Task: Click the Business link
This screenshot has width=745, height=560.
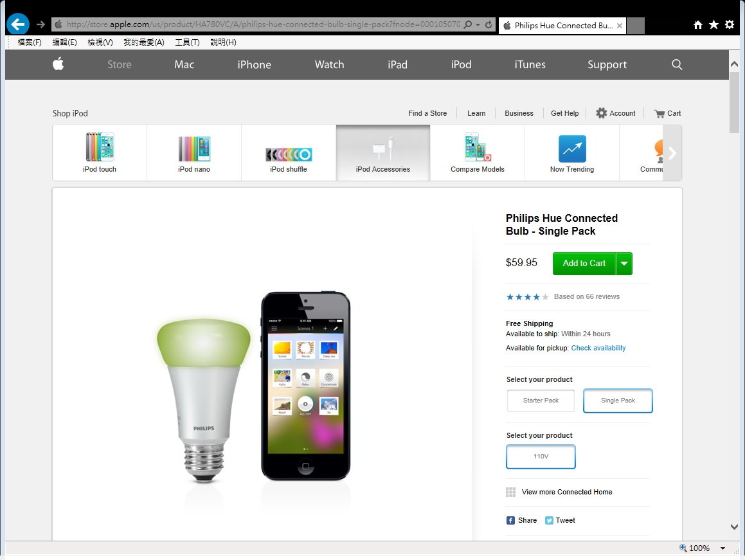Action: click(x=519, y=113)
